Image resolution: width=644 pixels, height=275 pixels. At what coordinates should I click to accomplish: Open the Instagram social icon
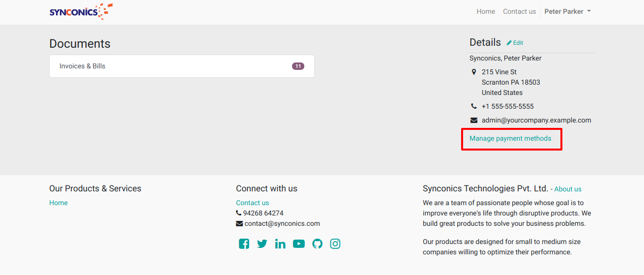click(x=335, y=244)
